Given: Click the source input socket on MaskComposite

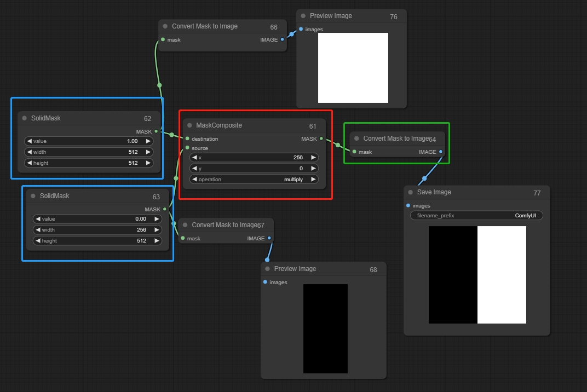Looking at the screenshot, I should click(x=187, y=148).
